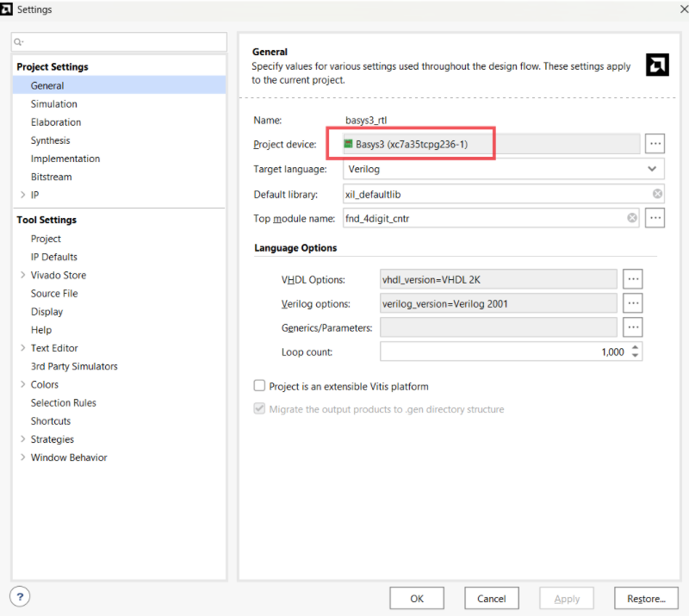Click the Migrate output products checkbox
Screen dimensions: 689x616
pyautogui.click(x=260, y=409)
